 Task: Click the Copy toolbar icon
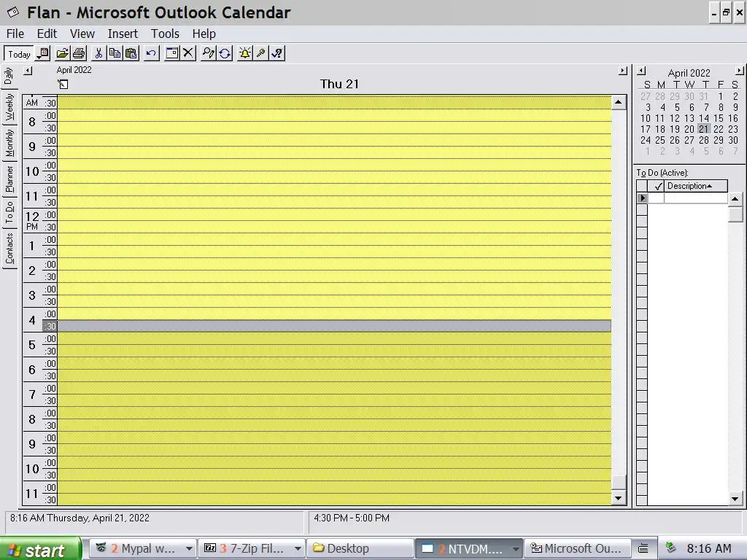tap(115, 54)
